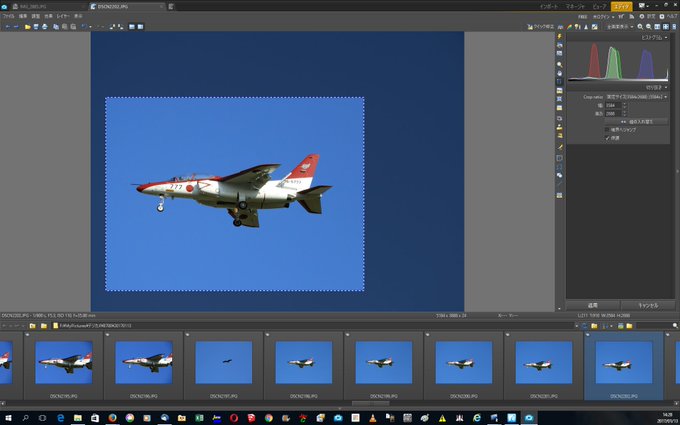Click the save disk toolbar icon
Image resolution: width=680 pixels, height=425 pixels.
coord(36,27)
